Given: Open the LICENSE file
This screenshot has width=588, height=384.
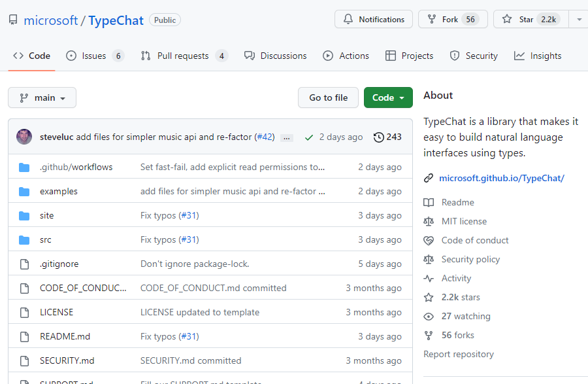Looking at the screenshot, I should (x=56, y=312).
